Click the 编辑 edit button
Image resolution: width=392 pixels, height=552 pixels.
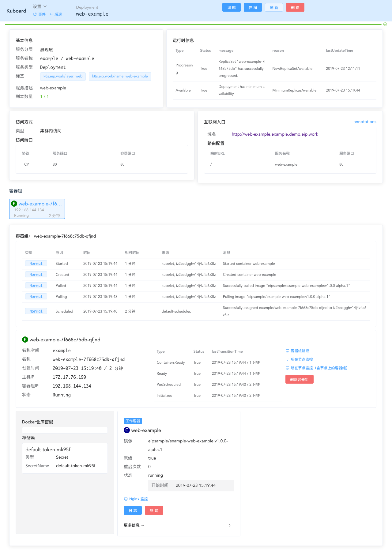[x=232, y=8]
